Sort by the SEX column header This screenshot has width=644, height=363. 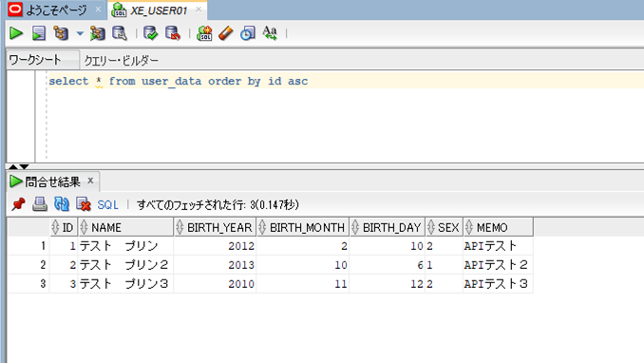[444, 227]
